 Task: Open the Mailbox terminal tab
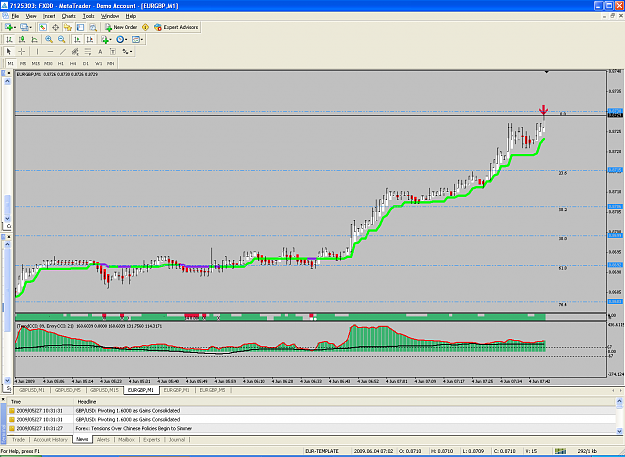click(126, 439)
